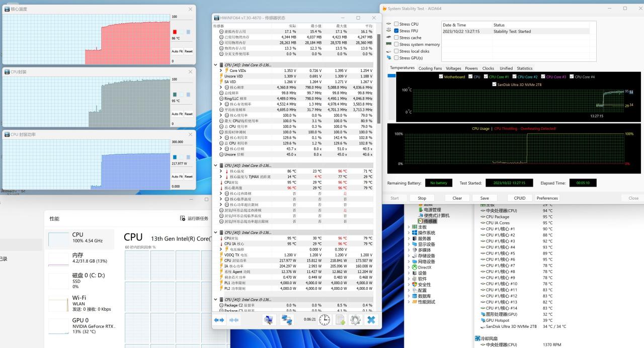Toggle the Motherboard graph checkbox
The width and height of the screenshot is (644, 348).
(x=441, y=77)
